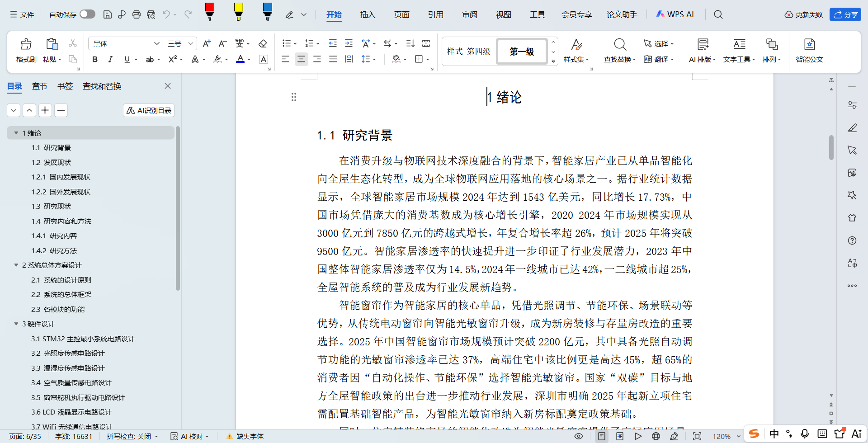This screenshot has width=868, height=443.
Task: Click the AI Layout icon
Action: 703,44
